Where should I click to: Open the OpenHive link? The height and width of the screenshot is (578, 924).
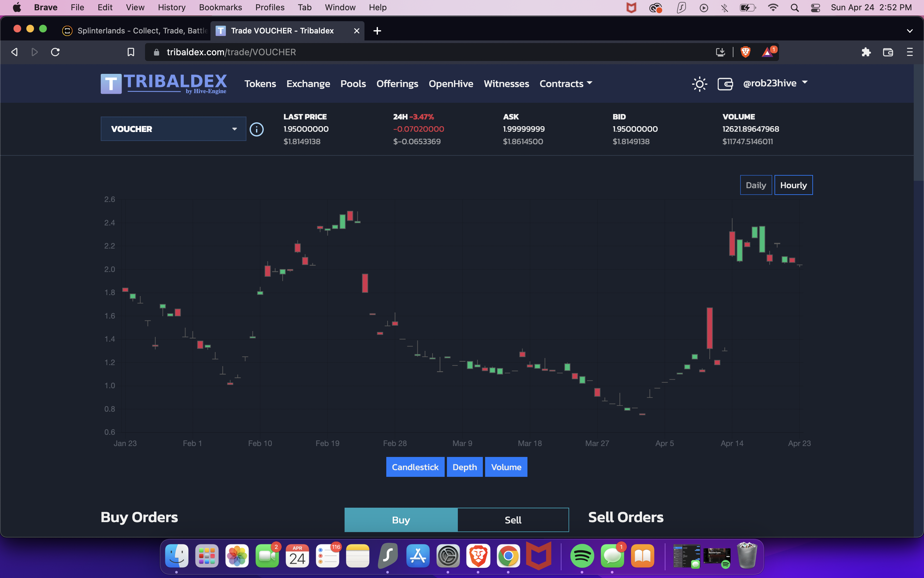coord(451,83)
